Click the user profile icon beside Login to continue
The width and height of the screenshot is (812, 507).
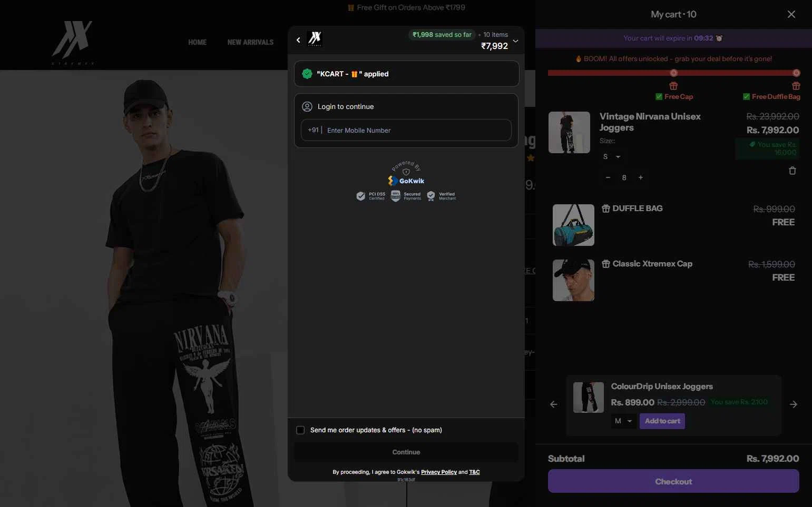307,107
